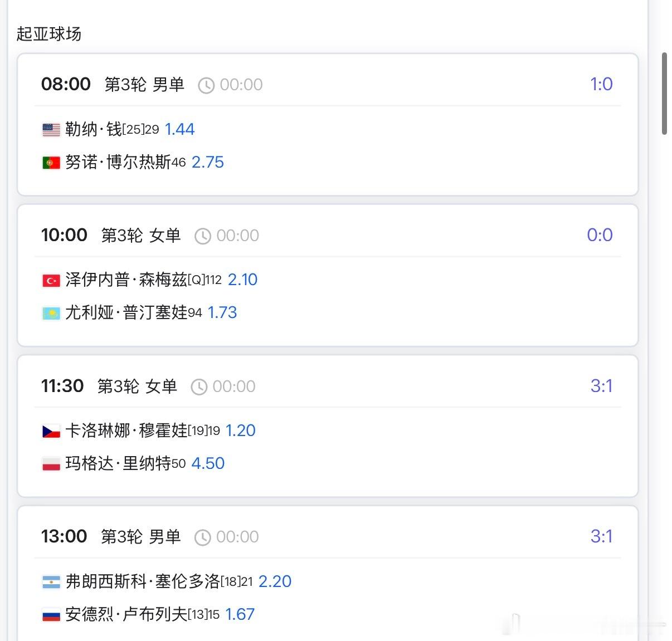Screen dimensions: 672x641
Task: Open player 卡洛琳娜·穆霍娃
Action: (126, 430)
